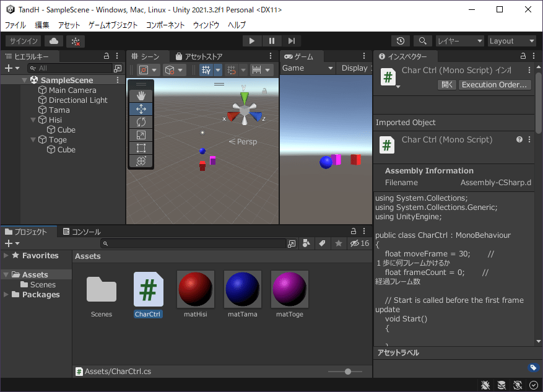This screenshot has height=392, width=543.
Task: Open the Layers dropdown
Action: tap(460, 41)
